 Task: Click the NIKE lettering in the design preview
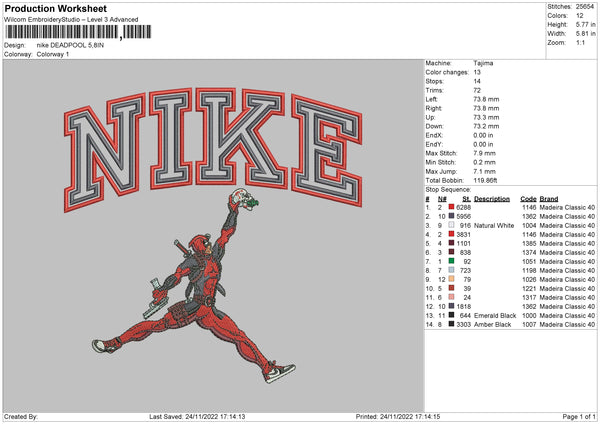click(213, 149)
